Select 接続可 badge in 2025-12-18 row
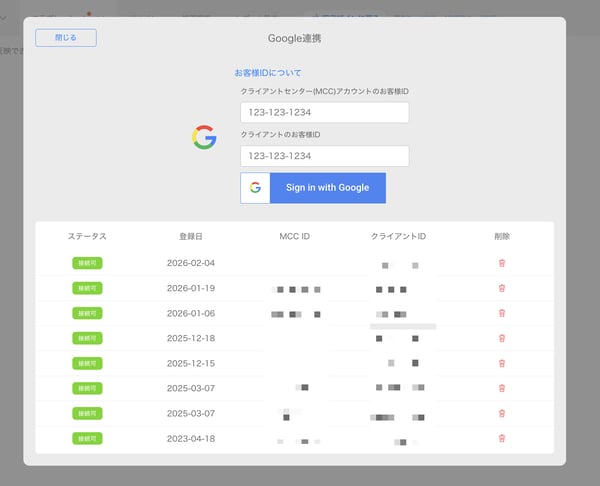 click(87, 338)
